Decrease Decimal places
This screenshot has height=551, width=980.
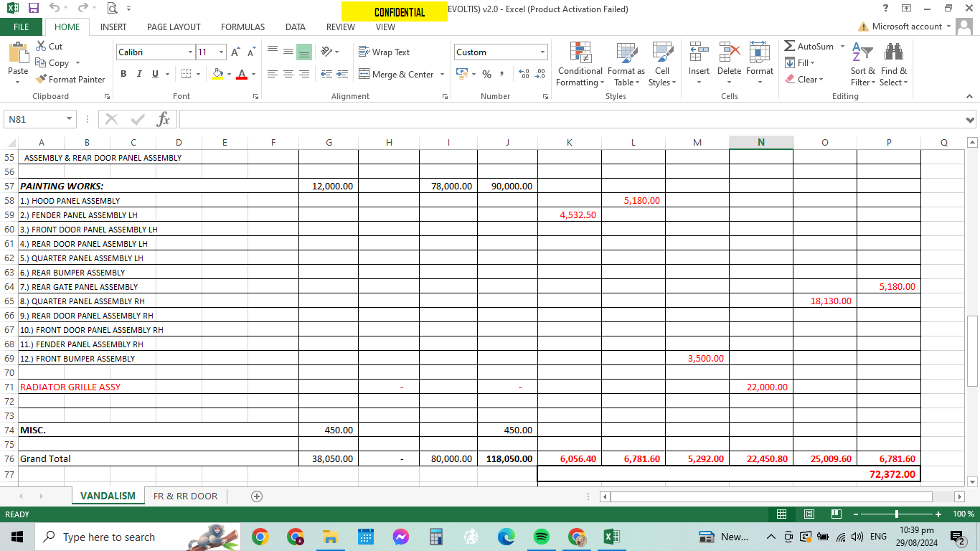(540, 74)
